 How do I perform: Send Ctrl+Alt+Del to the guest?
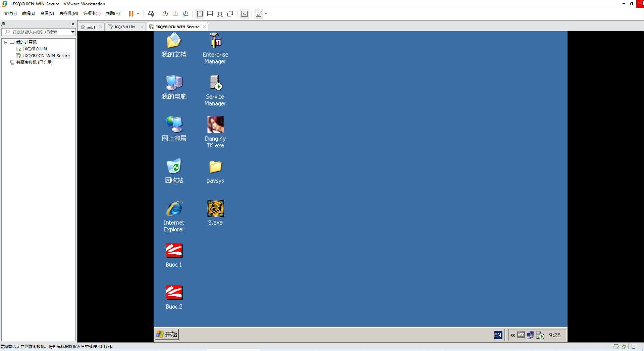[x=151, y=14]
